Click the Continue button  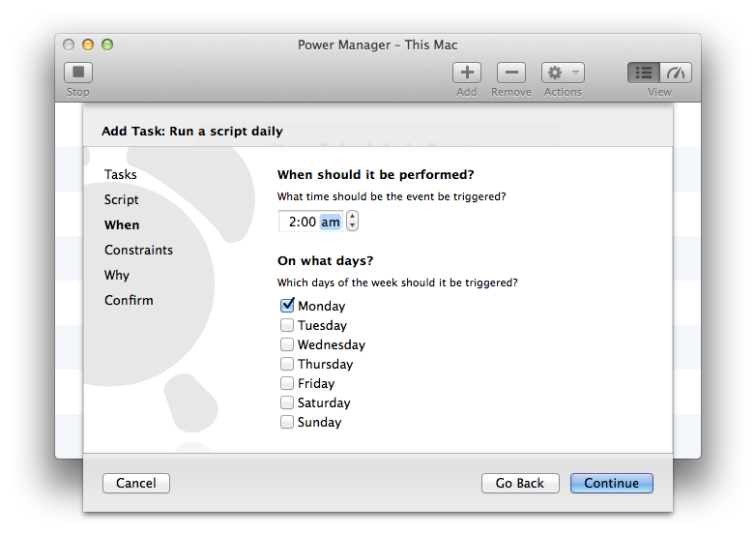tap(612, 483)
